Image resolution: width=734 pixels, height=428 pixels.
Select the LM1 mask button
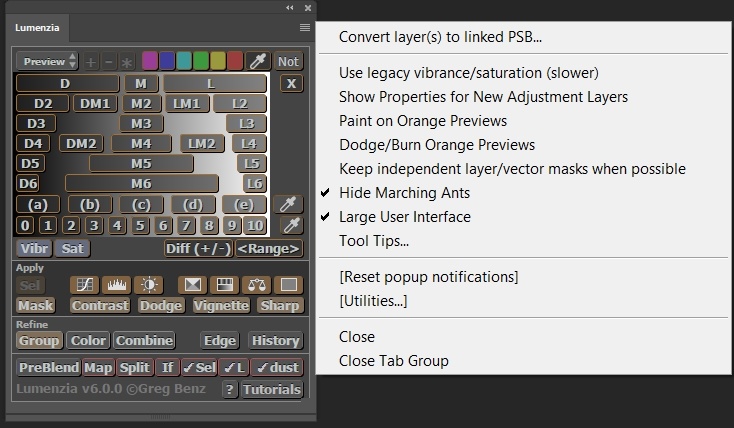(186, 103)
